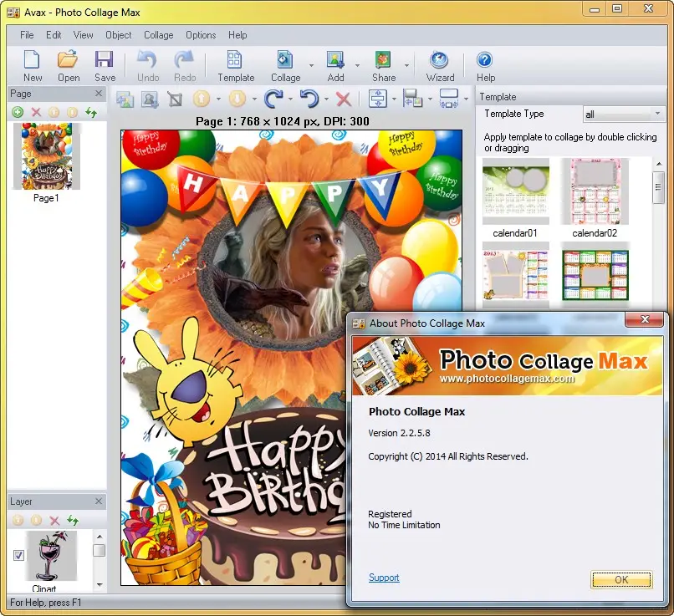Screen dimensions: 674x616
Task: Expand the rotate counterclockwise dropdown arrow
Action: coord(327,99)
